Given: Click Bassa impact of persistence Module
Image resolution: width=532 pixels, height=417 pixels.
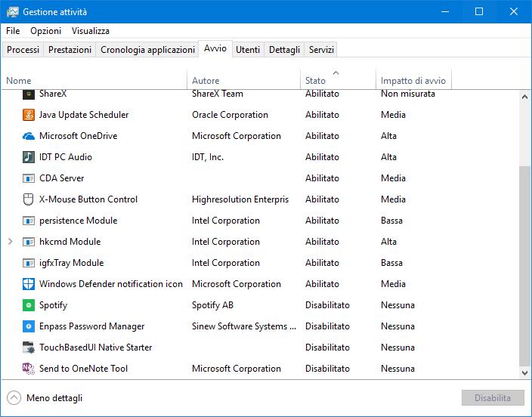Looking at the screenshot, I should click(391, 221).
